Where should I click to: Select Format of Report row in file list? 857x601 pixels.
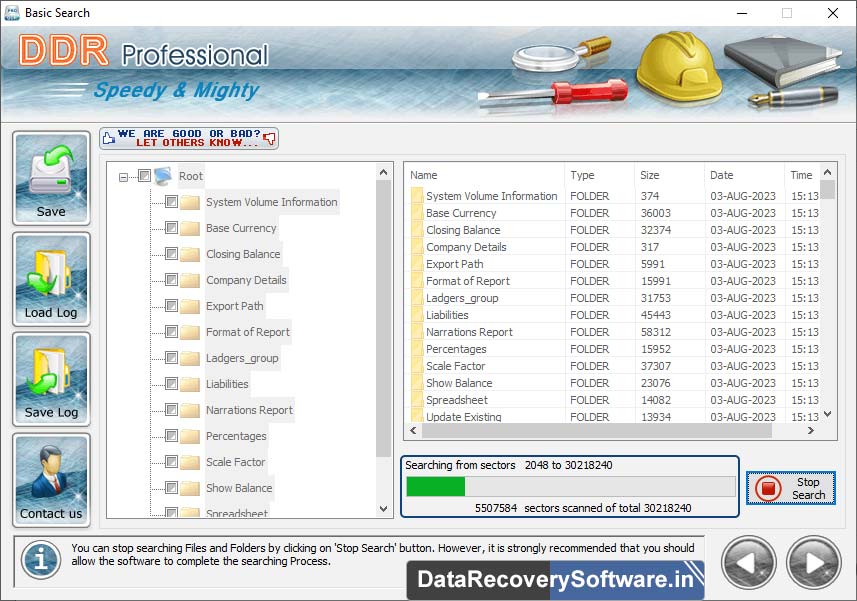pyautogui.click(x=614, y=280)
